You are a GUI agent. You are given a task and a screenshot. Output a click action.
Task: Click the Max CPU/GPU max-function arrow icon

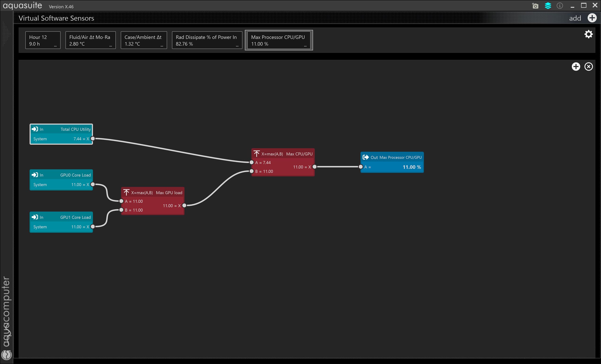(x=256, y=153)
